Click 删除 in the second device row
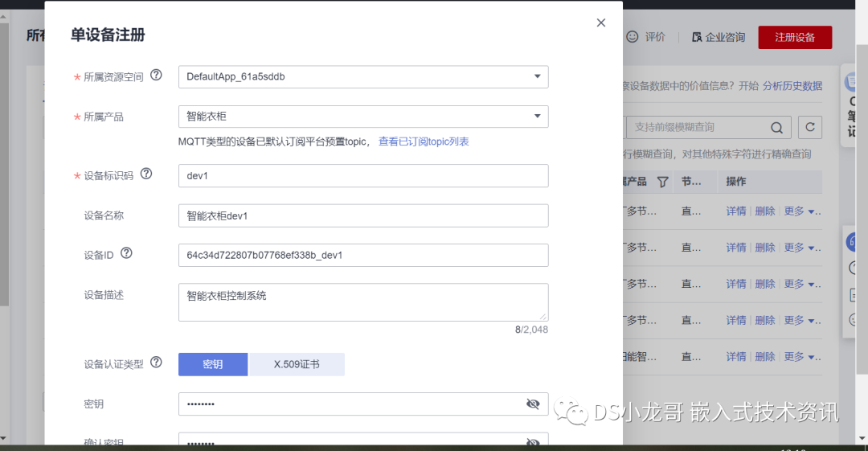This screenshot has width=868, height=451. [765, 248]
